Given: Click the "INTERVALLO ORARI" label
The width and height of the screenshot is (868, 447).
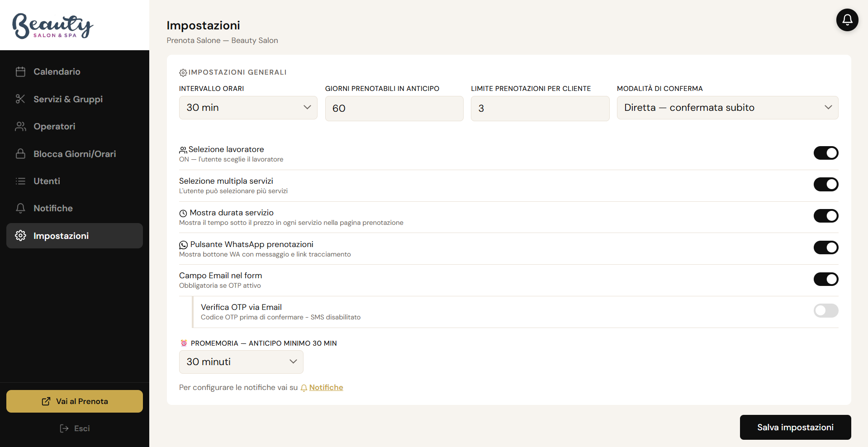Looking at the screenshot, I should click(x=211, y=89).
